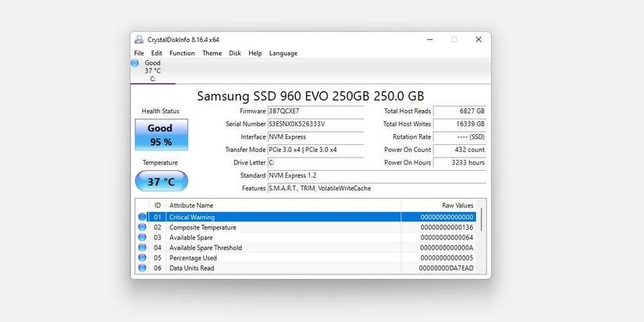
Task: Click the attribute list vertical scrollbar
Action: (x=482, y=219)
